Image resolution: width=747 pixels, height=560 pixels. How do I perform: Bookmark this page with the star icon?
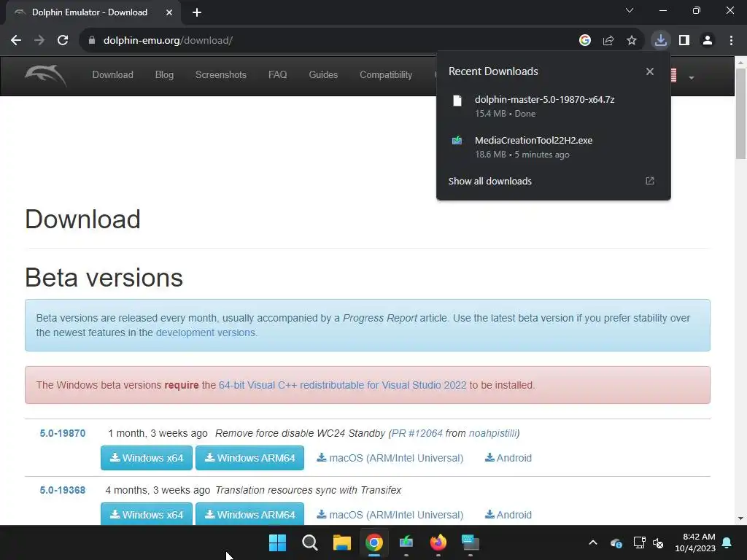pos(631,41)
